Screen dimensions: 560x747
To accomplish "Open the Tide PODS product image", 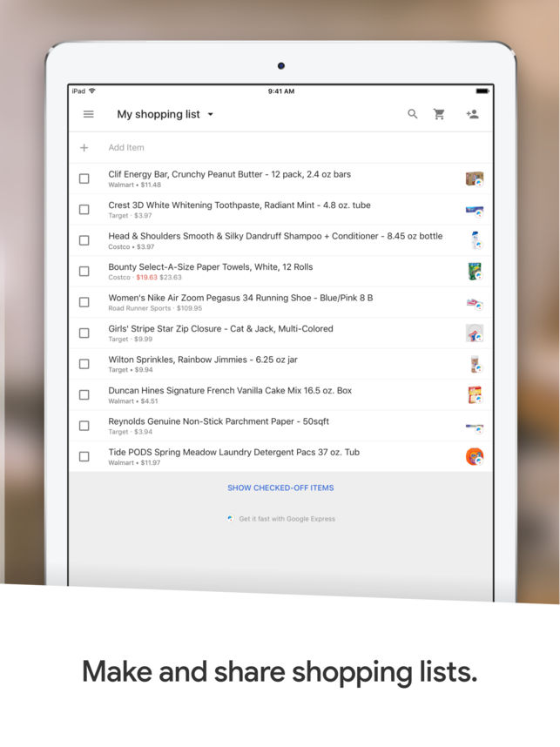I will coord(475,456).
